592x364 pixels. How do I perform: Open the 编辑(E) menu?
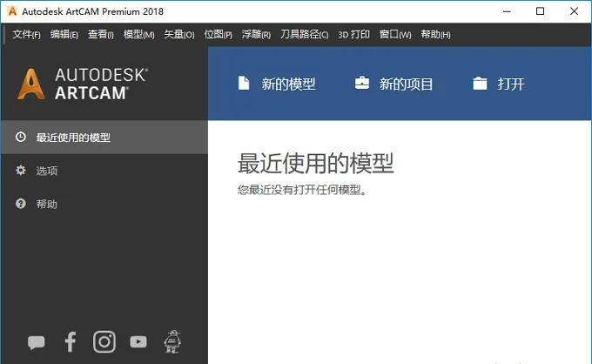[x=64, y=34]
